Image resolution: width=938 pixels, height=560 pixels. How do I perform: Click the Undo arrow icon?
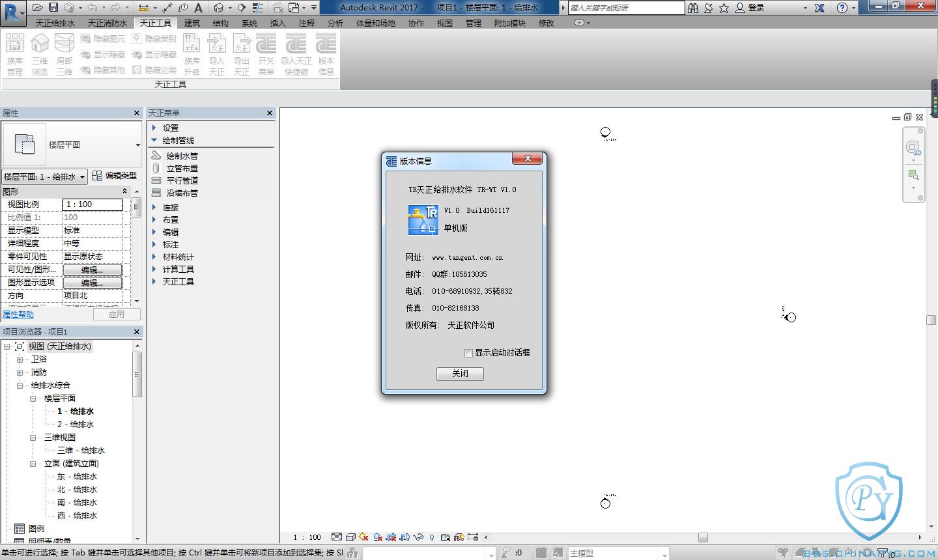pos(92,8)
